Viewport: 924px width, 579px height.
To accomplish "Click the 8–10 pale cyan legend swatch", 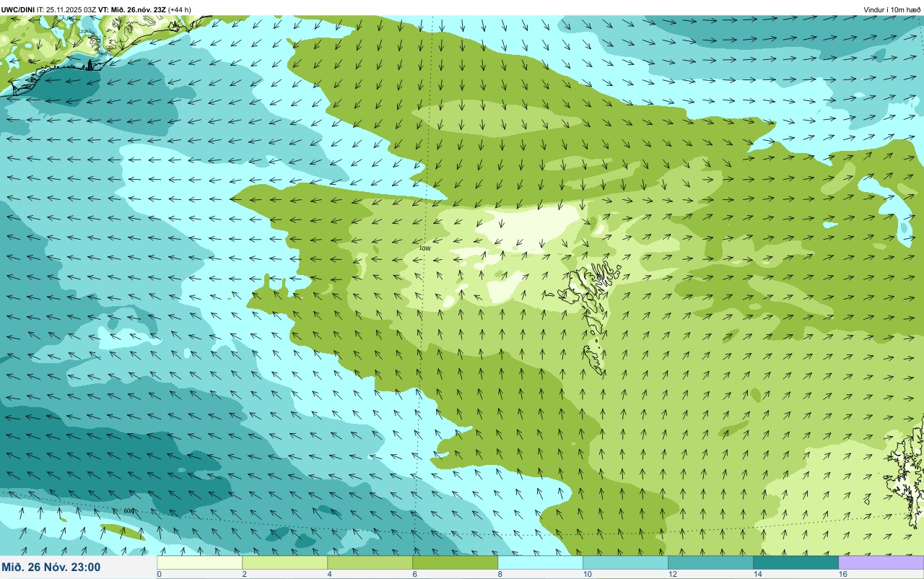I will (x=540, y=562).
